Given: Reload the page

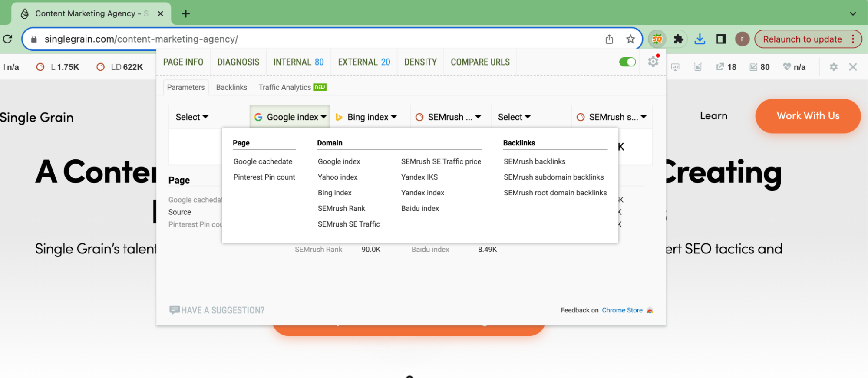Looking at the screenshot, I should pos(8,39).
